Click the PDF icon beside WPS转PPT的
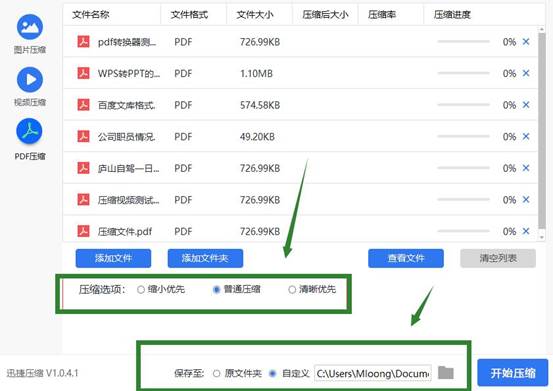Screen dimensions: 553x391 tap(84, 73)
